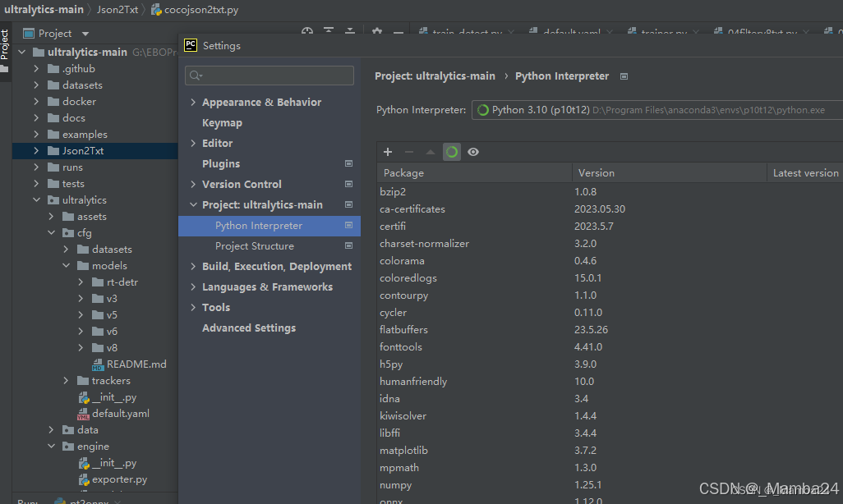Click the ultralytics-main root folder icon

tap(39, 52)
